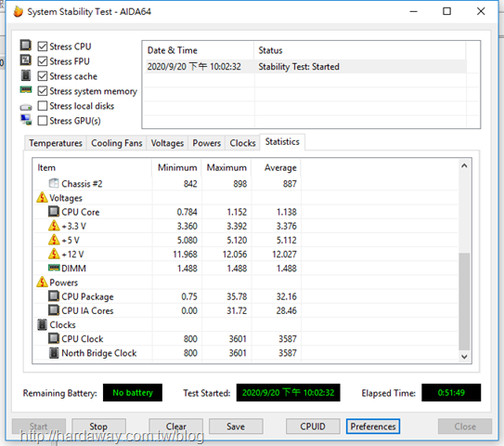Screen dimensions: 504x446
Task: Disable the Stress cache checkbox
Action: [43, 76]
